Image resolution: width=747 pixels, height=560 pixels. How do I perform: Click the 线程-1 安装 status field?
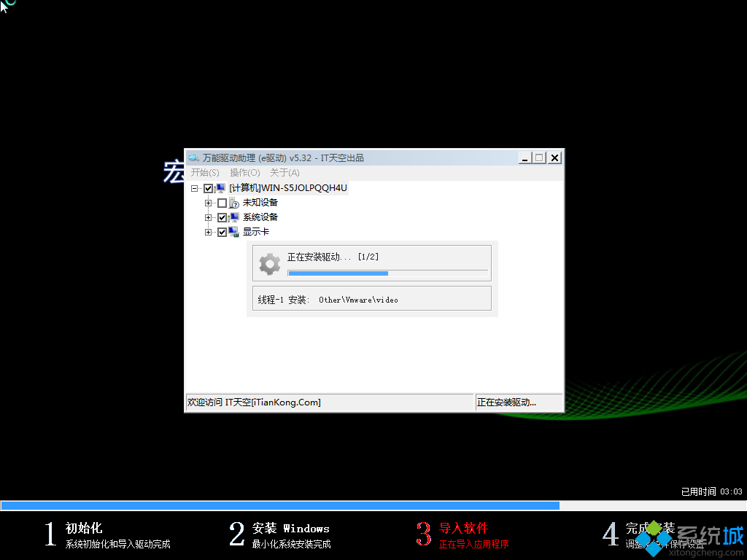point(372,298)
